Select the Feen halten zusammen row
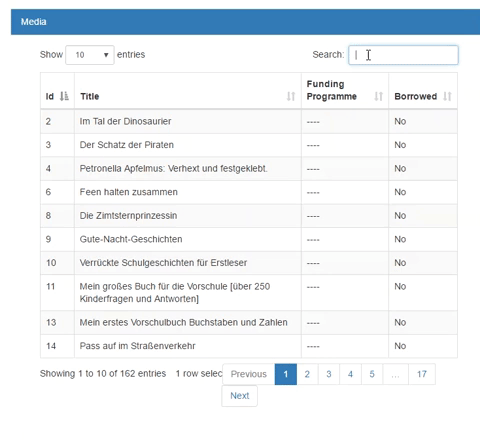 [x=249, y=192]
